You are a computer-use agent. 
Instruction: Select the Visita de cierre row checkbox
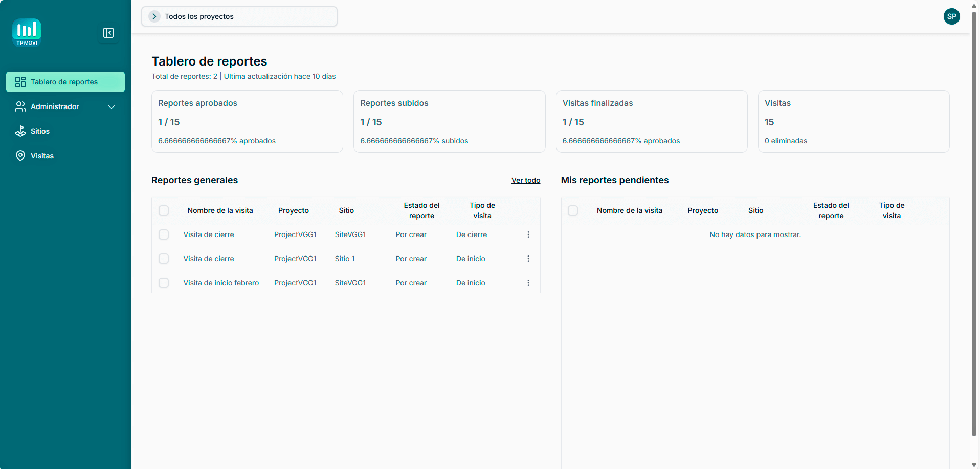click(x=164, y=234)
